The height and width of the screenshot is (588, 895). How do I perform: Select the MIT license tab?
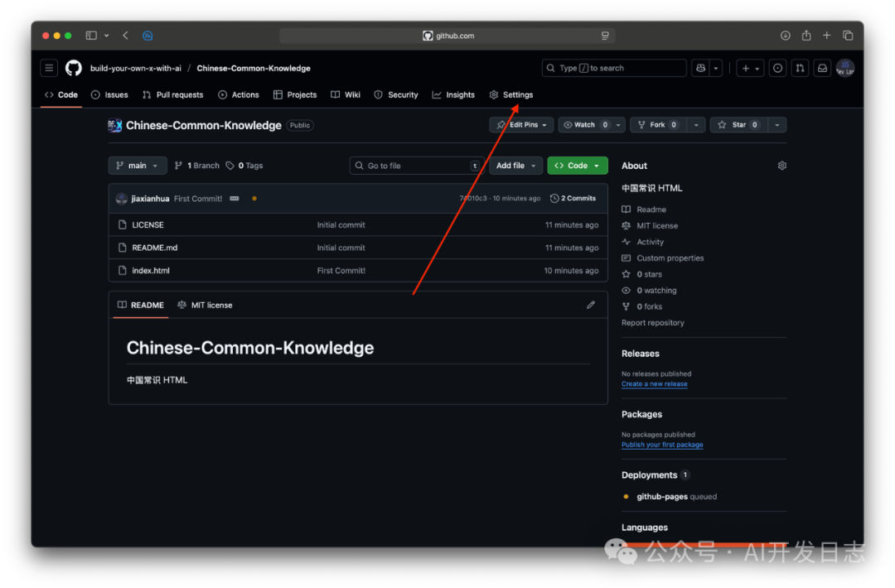click(x=205, y=305)
